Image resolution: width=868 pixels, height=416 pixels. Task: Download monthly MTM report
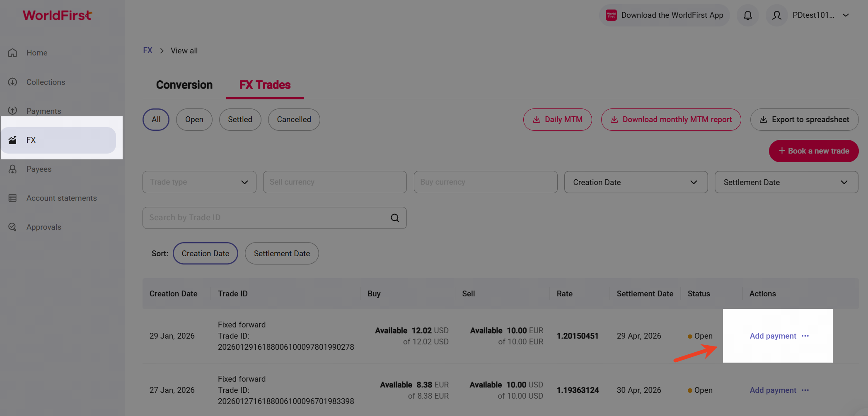tap(671, 120)
